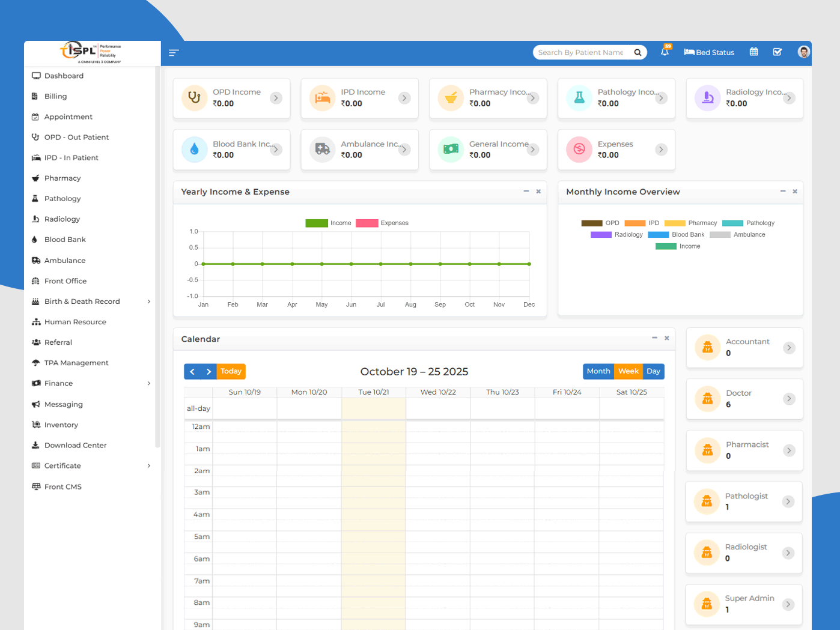Click the Today button on calendar
Screen dimensions: 840x630
(231, 371)
